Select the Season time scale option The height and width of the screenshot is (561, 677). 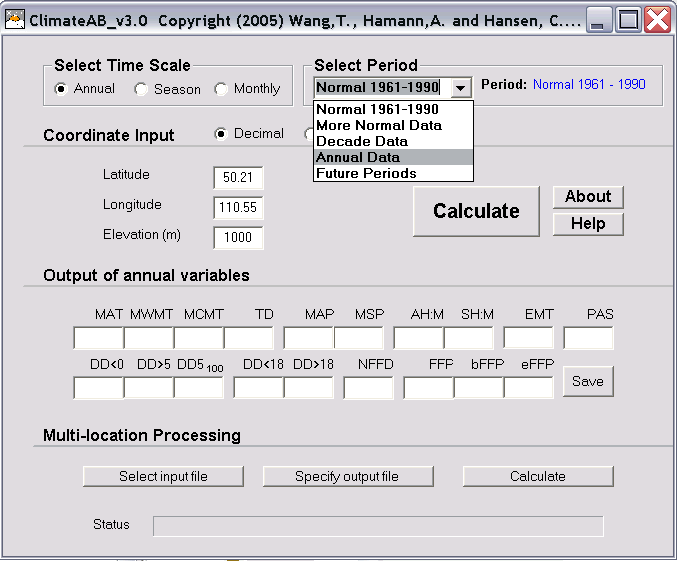[141, 89]
